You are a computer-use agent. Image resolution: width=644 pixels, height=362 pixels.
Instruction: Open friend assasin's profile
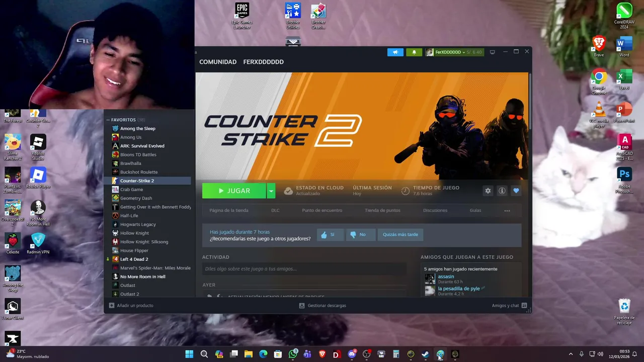[446, 277]
